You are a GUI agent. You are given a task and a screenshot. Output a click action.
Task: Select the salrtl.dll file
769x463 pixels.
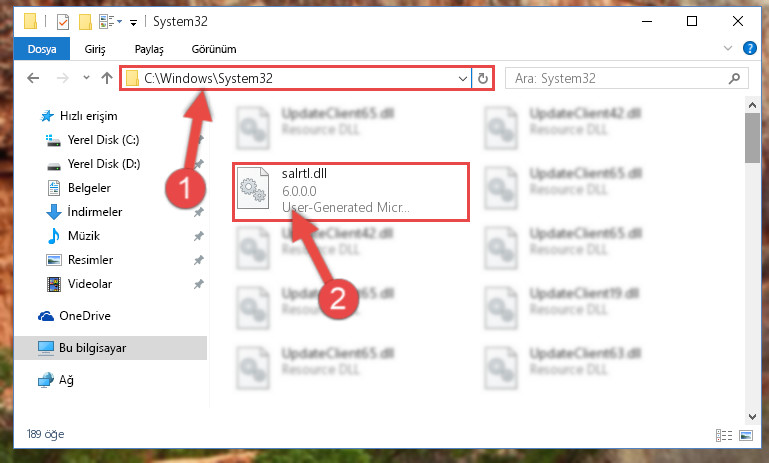click(x=351, y=192)
